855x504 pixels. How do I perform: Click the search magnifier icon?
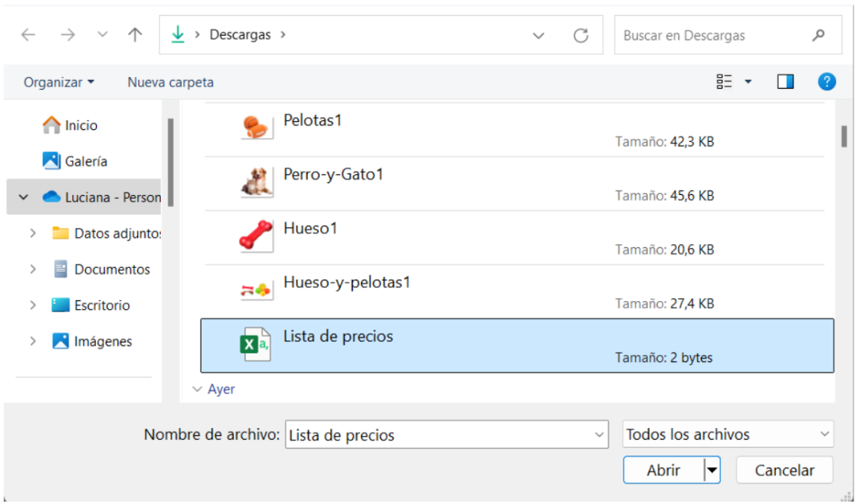click(x=818, y=36)
